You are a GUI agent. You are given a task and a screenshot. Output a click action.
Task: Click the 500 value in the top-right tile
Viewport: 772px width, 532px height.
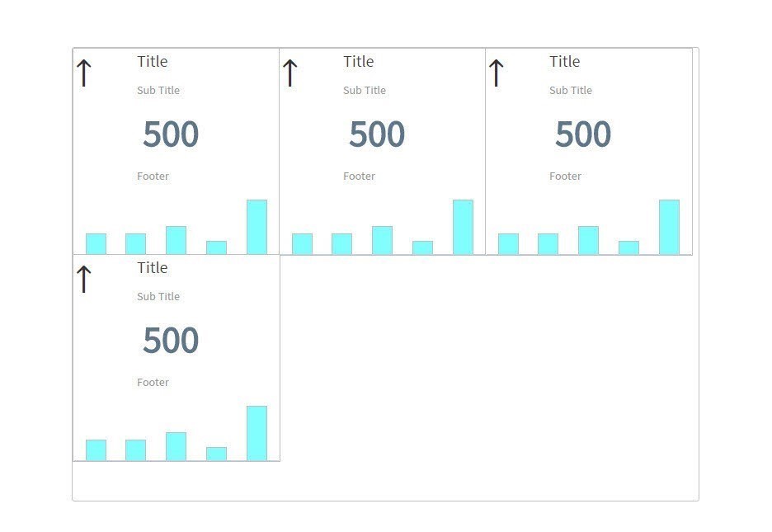point(583,134)
